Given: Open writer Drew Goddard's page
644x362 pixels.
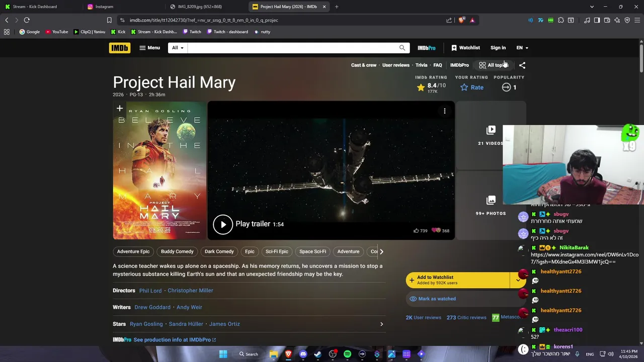Looking at the screenshot, I should click(x=152, y=307).
